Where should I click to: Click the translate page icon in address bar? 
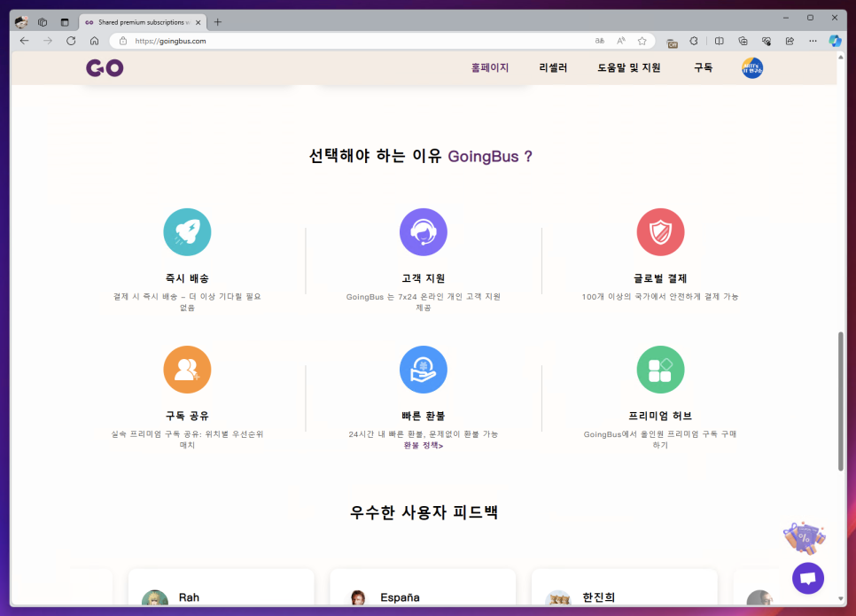coord(599,41)
